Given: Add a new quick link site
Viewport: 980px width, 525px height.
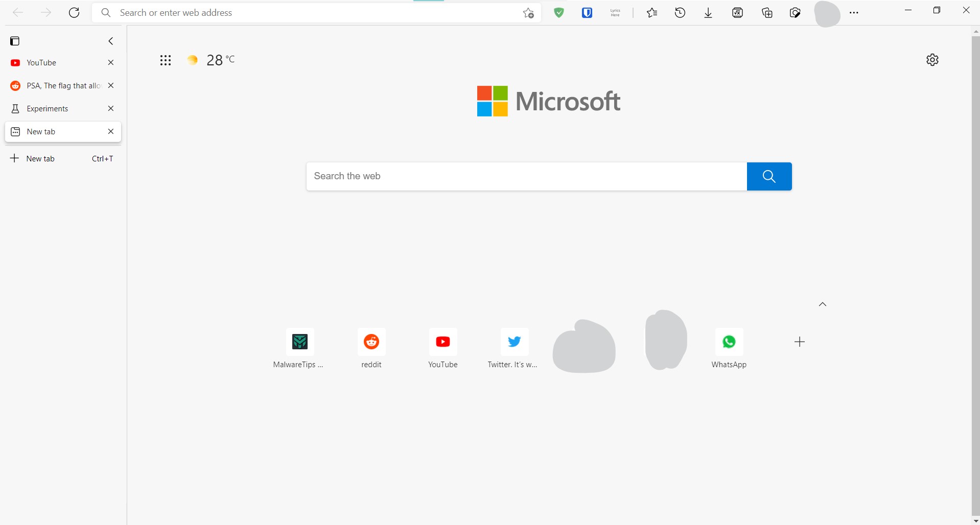Looking at the screenshot, I should [x=800, y=342].
